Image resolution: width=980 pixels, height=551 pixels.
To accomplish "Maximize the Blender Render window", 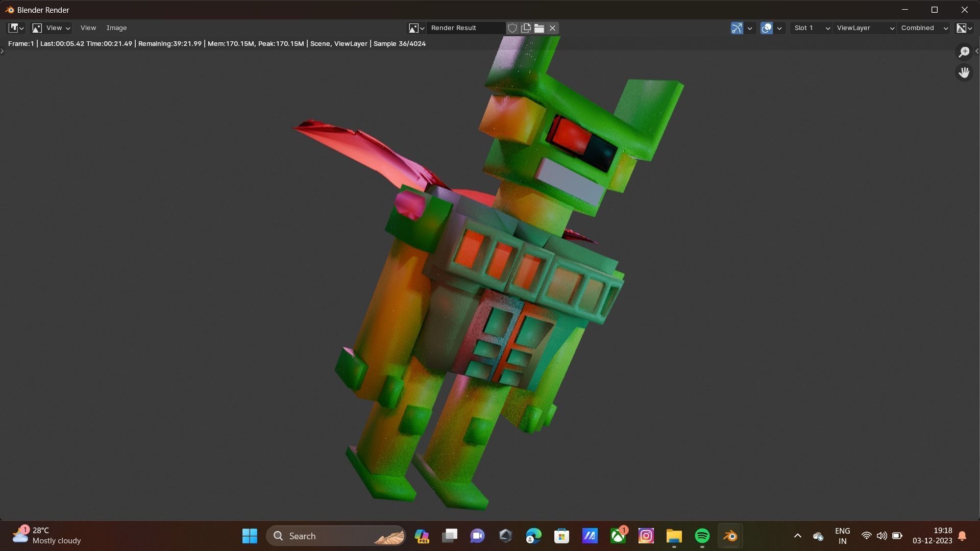I will pos(935,10).
